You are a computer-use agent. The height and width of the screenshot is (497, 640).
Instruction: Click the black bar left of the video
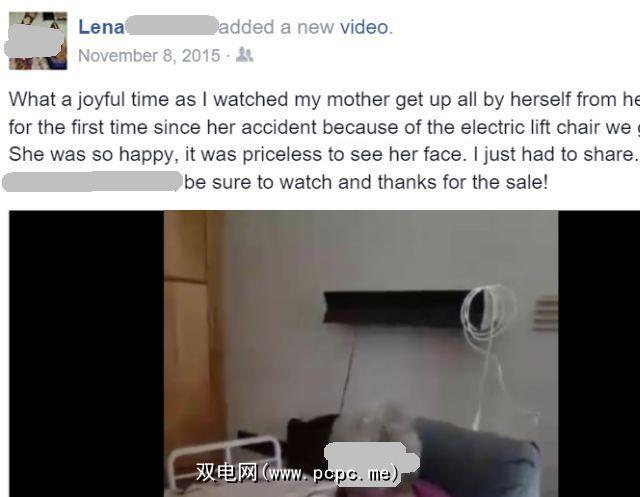click(x=87, y=353)
